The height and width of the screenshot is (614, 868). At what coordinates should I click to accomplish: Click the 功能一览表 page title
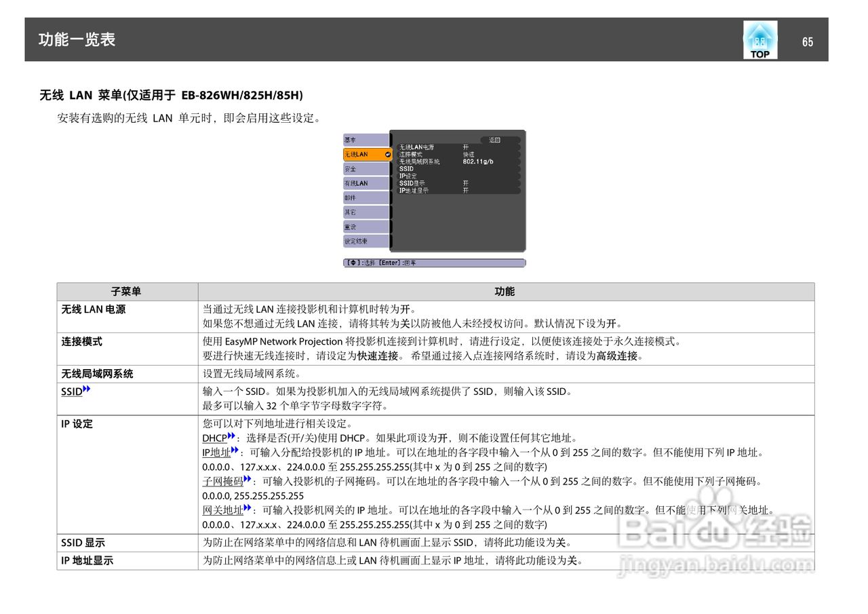77,39
